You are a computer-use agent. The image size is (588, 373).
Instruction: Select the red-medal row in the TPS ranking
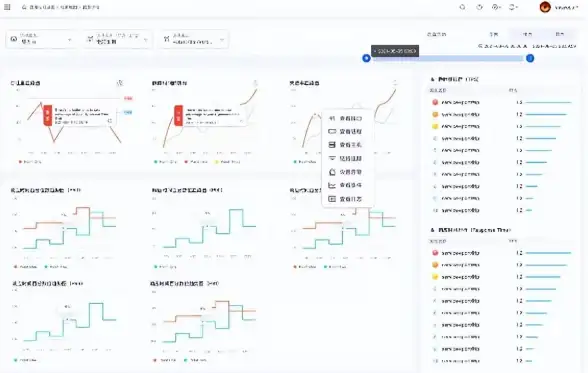pos(502,102)
